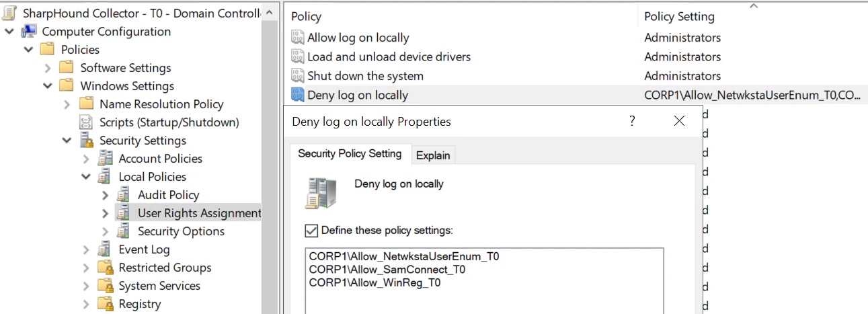
Task: Sort by the Policy column header
Action: [x=461, y=16]
